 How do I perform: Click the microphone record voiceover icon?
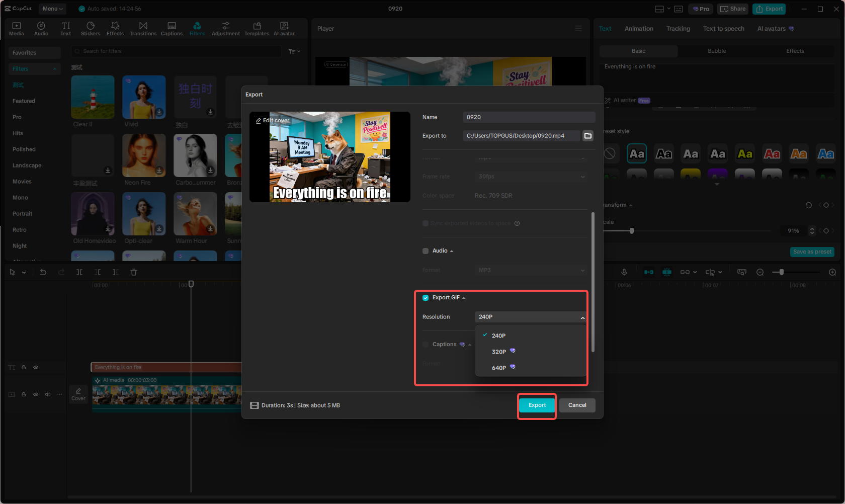point(624,272)
